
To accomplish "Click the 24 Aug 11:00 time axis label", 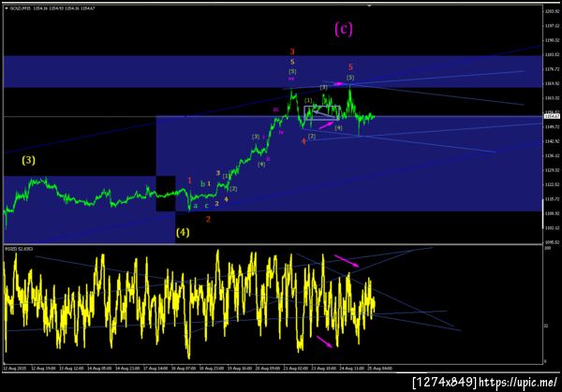I will 351,368.
